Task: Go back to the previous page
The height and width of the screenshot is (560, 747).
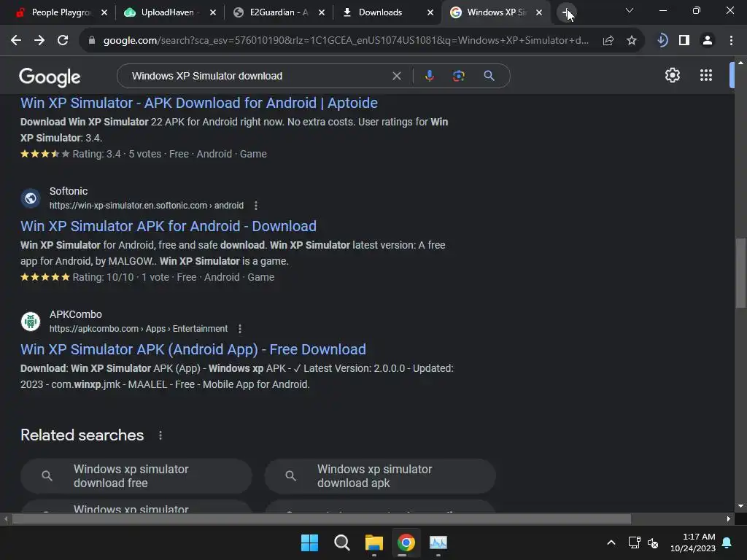Action: tap(16, 41)
